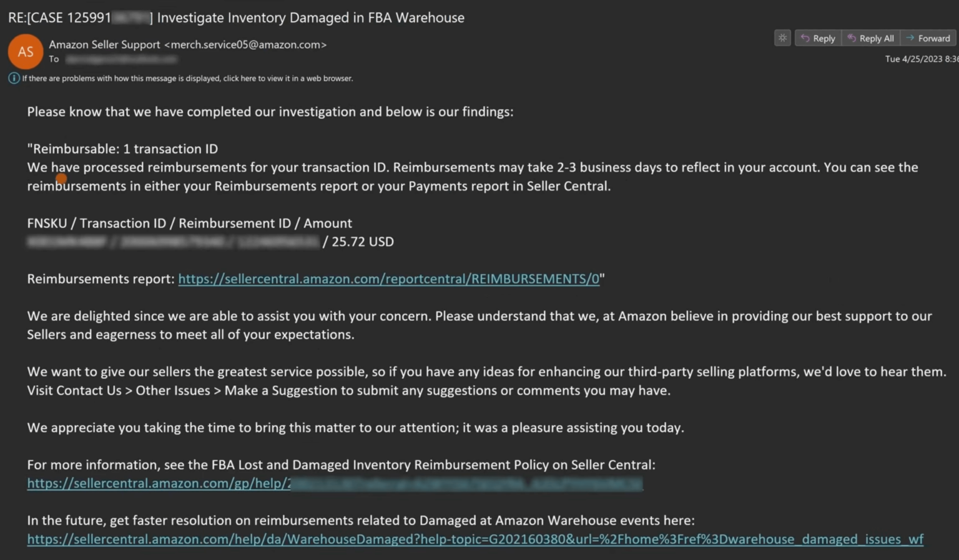Click the sun-shaped icon beside Reply
This screenshot has height=560, width=959.
click(782, 37)
